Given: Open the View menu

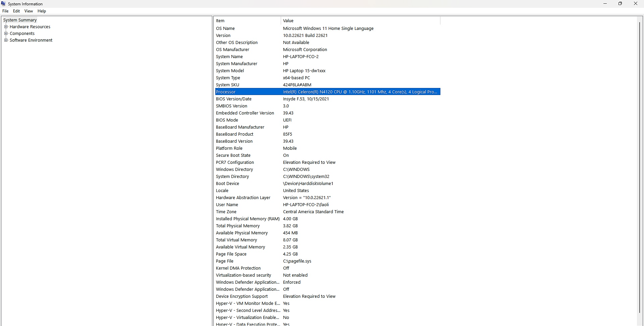Looking at the screenshot, I should pyautogui.click(x=29, y=11).
